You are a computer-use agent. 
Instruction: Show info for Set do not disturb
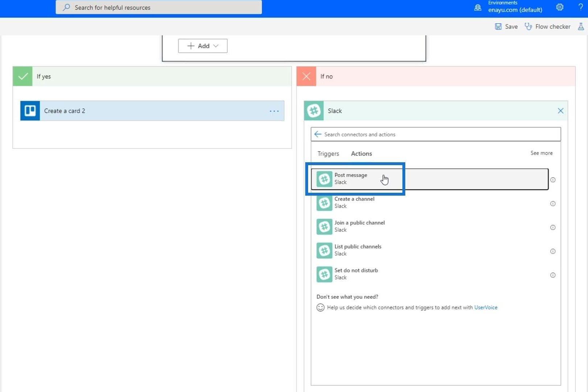tap(553, 275)
